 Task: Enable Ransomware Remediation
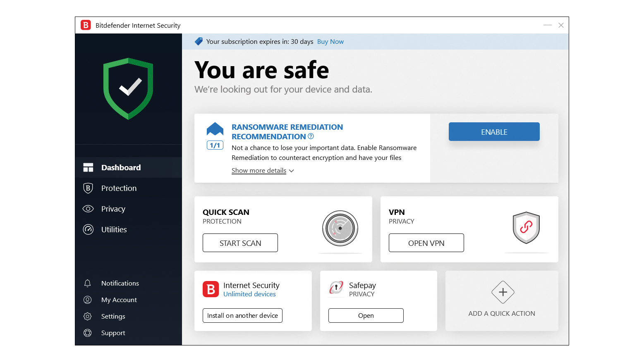494,131
